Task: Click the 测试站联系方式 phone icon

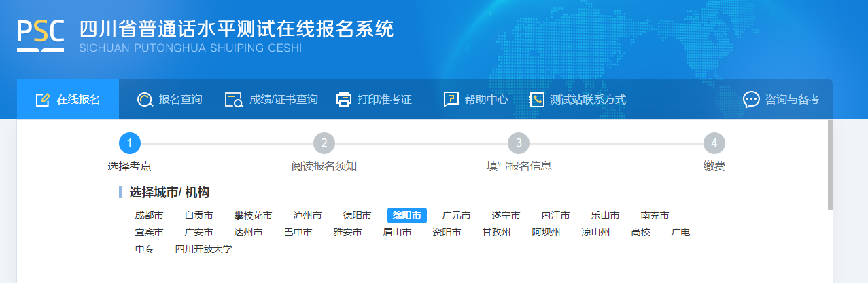Action: click(x=537, y=100)
